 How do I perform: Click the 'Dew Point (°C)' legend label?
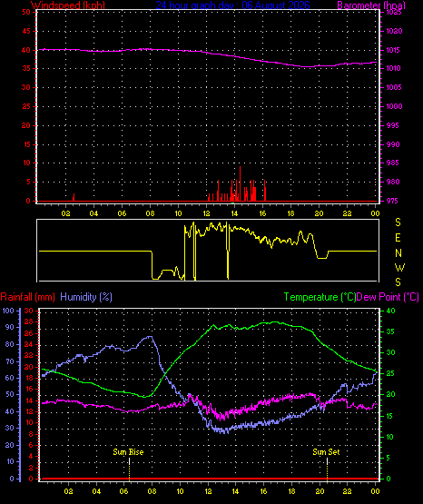coord(388,297)
